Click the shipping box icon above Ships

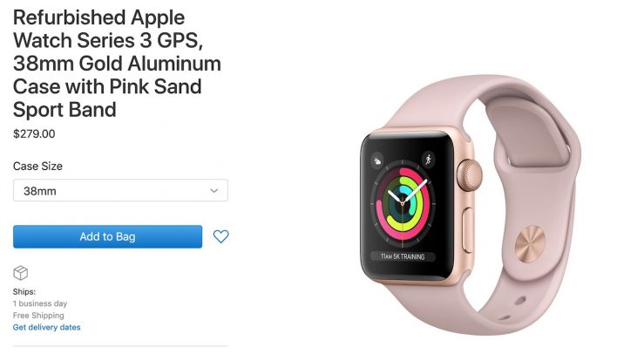click(x=21, y=273)
